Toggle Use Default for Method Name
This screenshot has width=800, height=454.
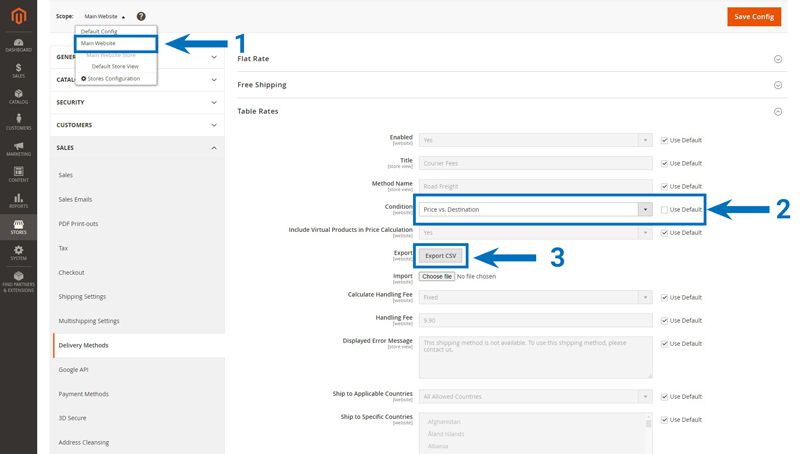(x=664, y=186)
